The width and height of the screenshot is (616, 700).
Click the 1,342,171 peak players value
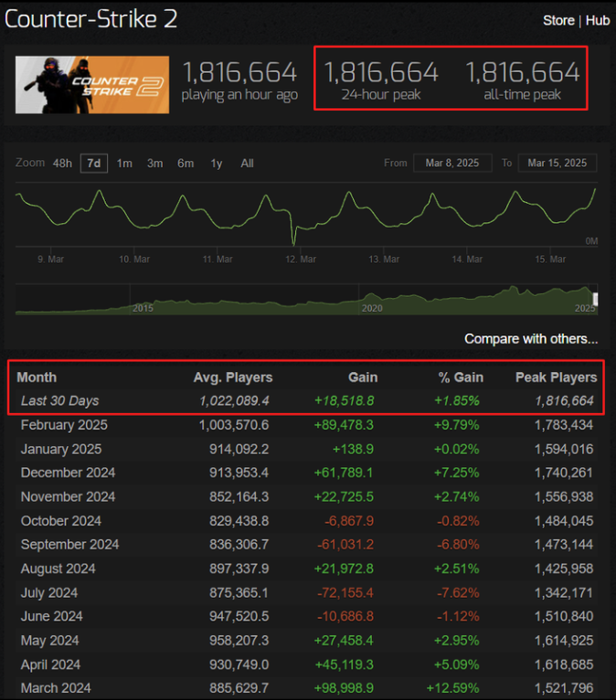click(x=564, y=593)
